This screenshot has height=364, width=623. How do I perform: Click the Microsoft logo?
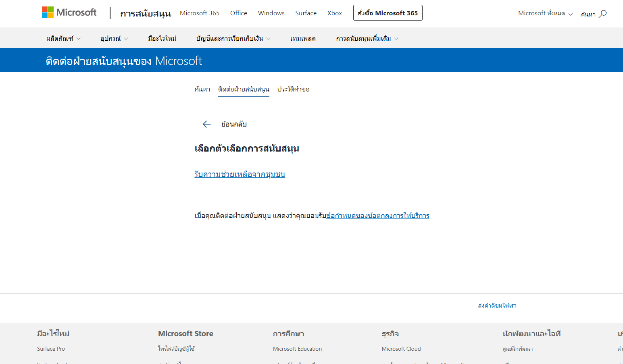pyautogui.click(x=69, y=12)
